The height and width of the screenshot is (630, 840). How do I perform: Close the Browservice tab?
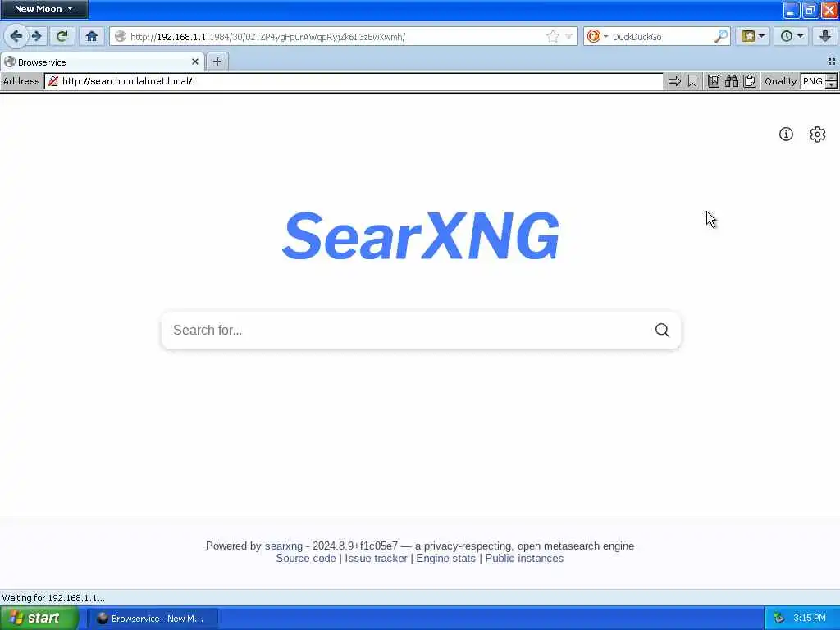(195, 62)
